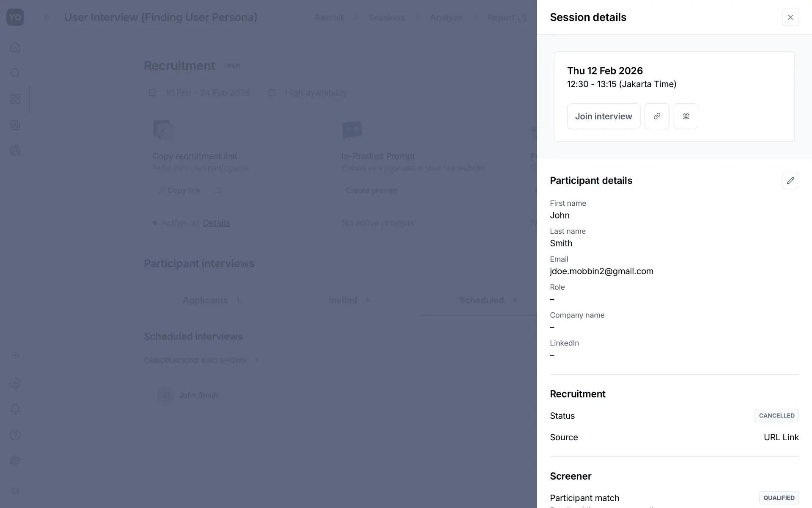Edit participant details with the pencil icon
The width and height of the screenshot is (812, 508).
tap(790, 181)
